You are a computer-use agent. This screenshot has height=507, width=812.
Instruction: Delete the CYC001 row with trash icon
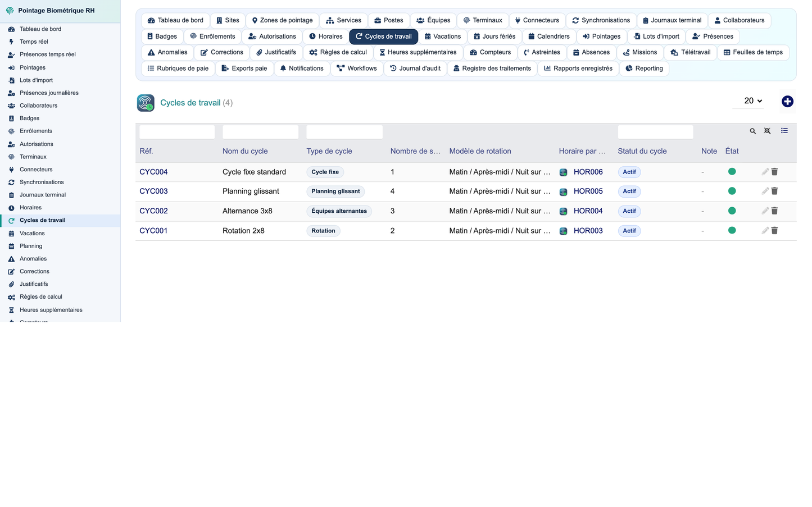(774, 230)
